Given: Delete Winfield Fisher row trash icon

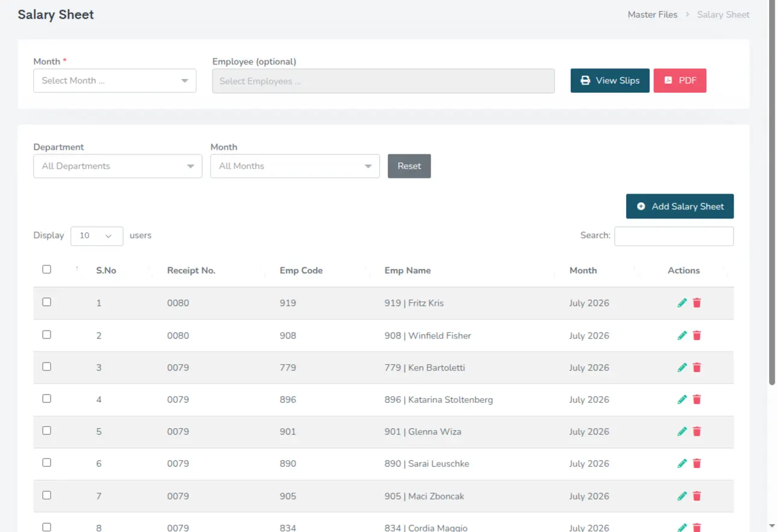Looking at the screenshot, I should [x=697, y=335].
